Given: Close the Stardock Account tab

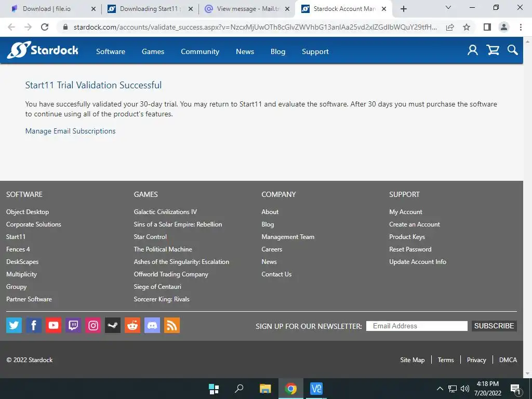Looking at the screenshot, I should [384, 9].
